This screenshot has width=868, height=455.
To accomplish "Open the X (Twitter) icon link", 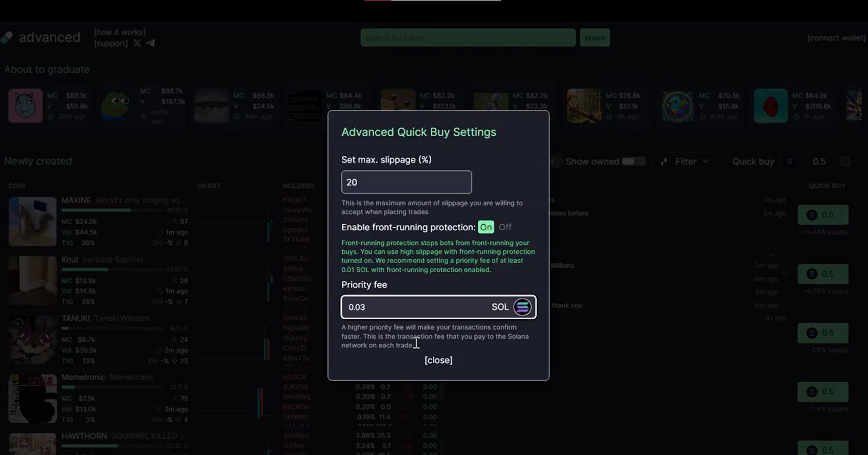I will click(x=137, y=43).
